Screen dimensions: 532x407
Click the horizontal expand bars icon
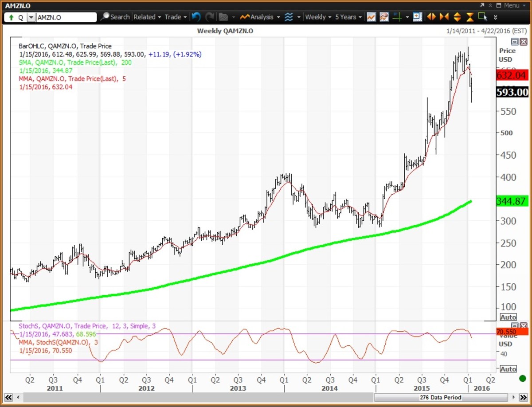(431, 17)
